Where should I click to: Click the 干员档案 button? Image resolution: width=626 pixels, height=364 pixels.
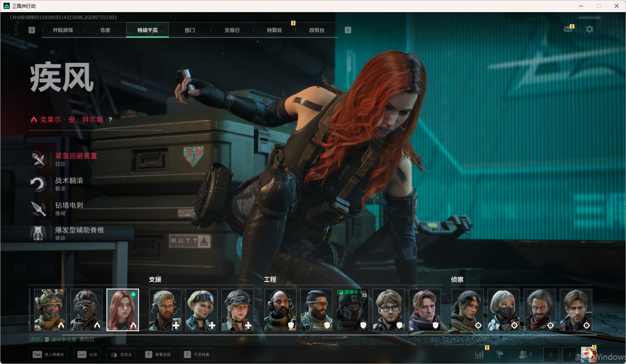197,355
